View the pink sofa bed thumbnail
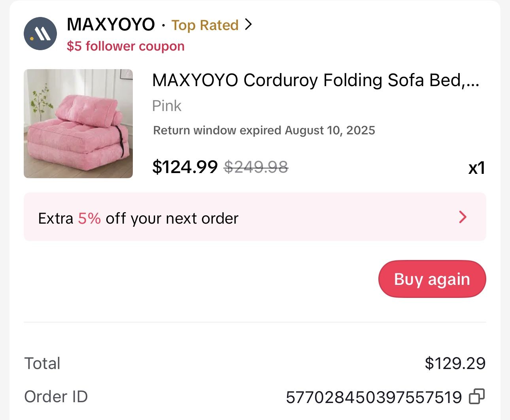The width and height of the screenshot is (510, 420). pos(78,124)
